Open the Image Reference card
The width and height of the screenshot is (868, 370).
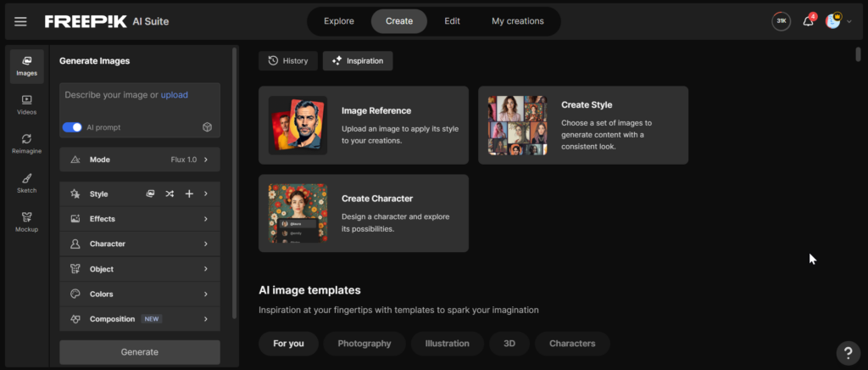pos(363,125)
